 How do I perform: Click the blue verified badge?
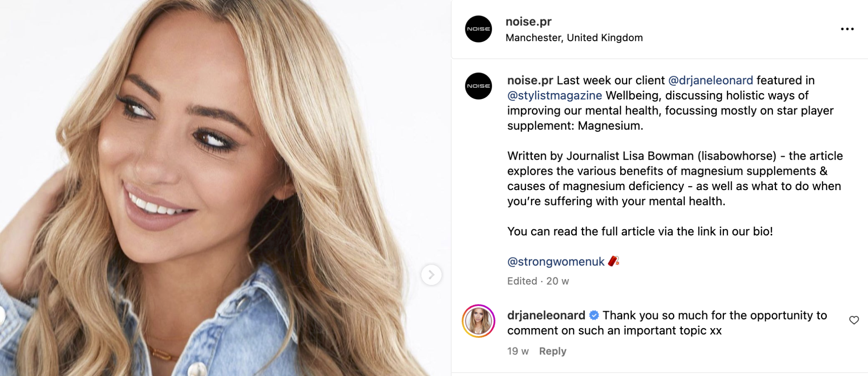click(594, 315)
